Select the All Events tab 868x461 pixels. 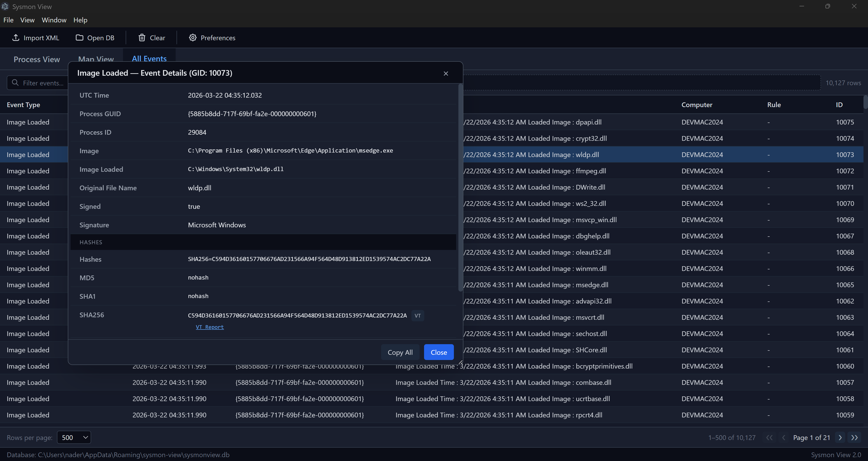point(149,59)
